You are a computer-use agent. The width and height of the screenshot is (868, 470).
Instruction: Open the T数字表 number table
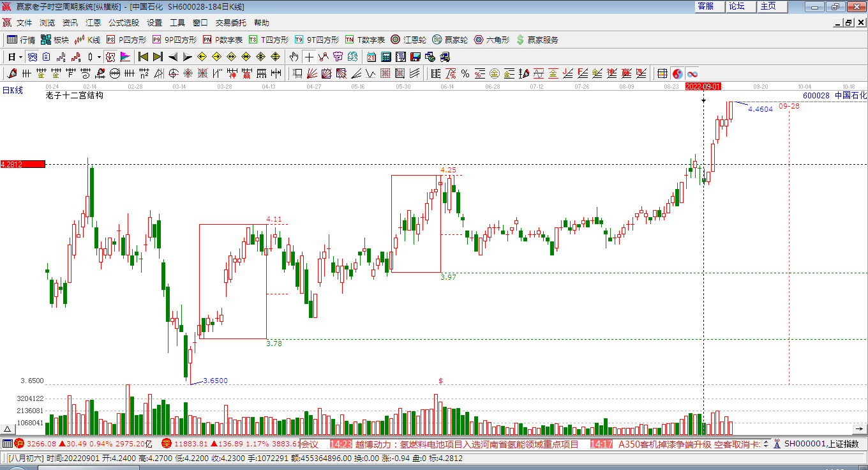(365, 40)
